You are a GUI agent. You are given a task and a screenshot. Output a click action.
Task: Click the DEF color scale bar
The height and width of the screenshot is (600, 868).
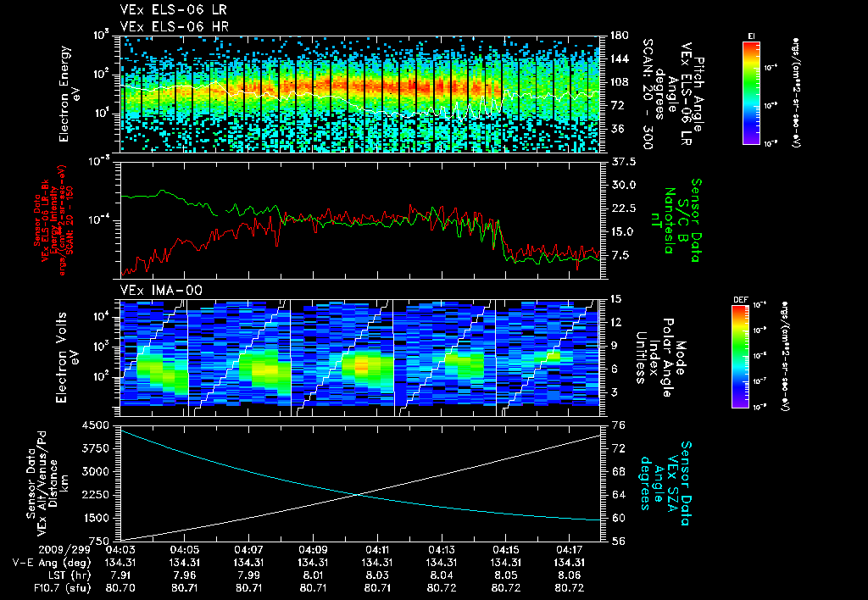tap(741, 357)
